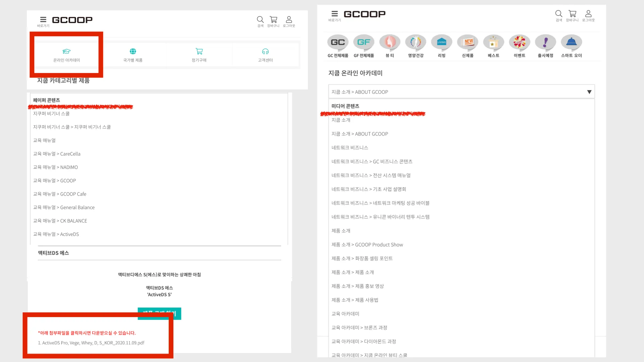Open 온라인 아카데미 tab
Viewport: 644px width, 362px height.
click(66, 55)
